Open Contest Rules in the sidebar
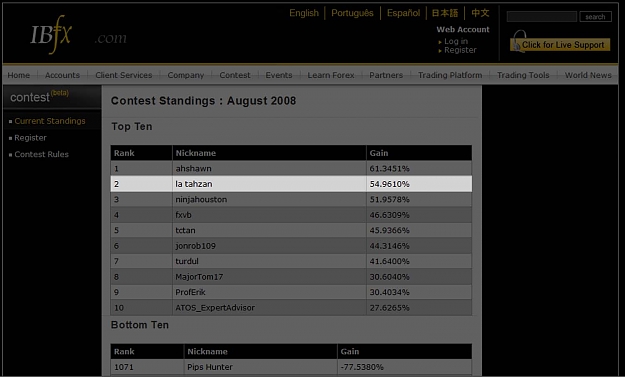 pos(41,154)
